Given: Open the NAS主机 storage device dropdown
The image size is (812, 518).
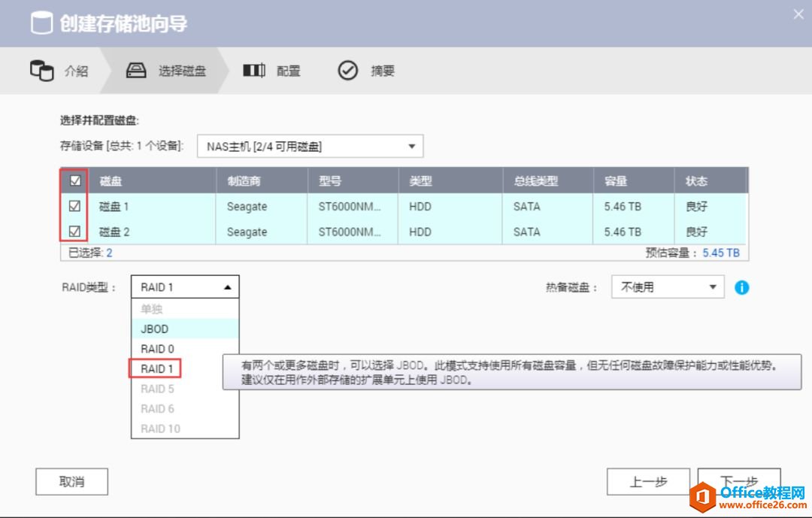Looking at the screenshot, I should tap(310, 147).
